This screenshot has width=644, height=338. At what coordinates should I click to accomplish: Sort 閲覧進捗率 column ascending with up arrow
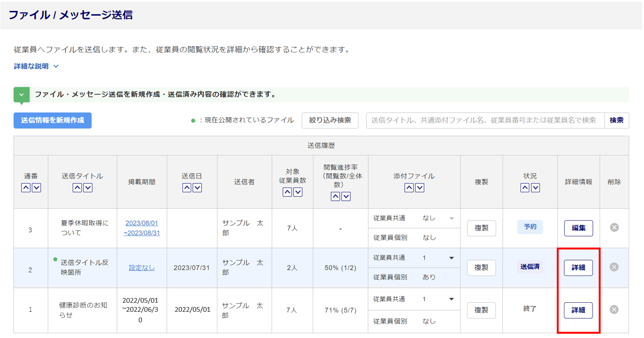click(x=336, y=197)
